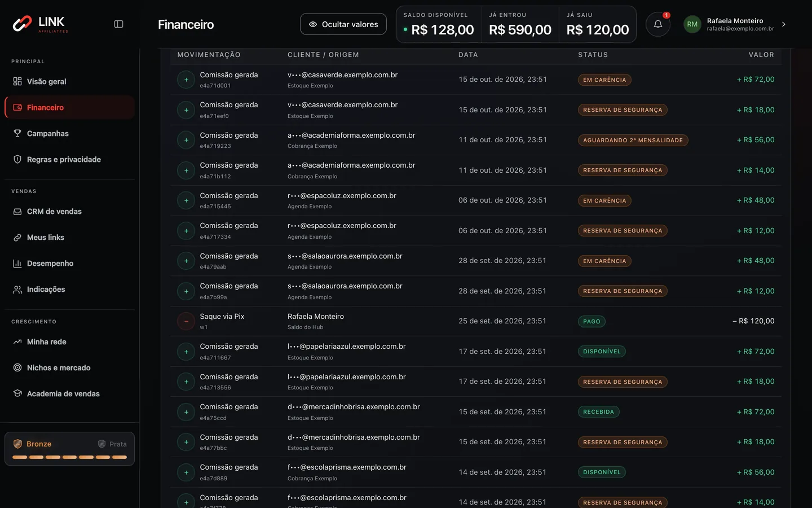Click the Saldo disponível R$ 128,00 card
Viewport: 812px width, 508px height.
pos(439,24)
